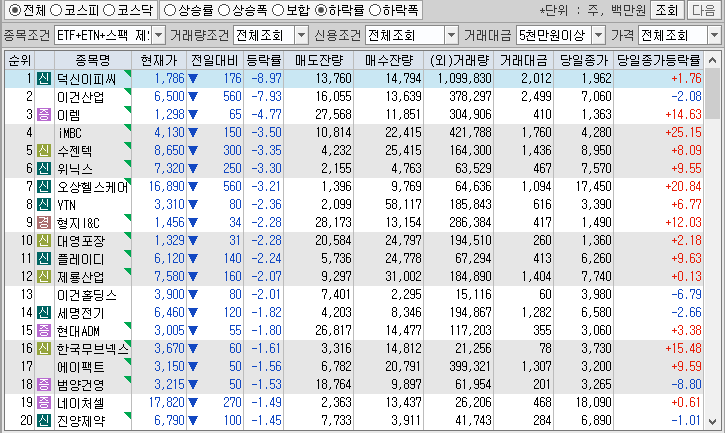Click the 신 badge icon for 세명전기
The height and width of the screenshot is (433, 725).
click(x=44, y=313)
